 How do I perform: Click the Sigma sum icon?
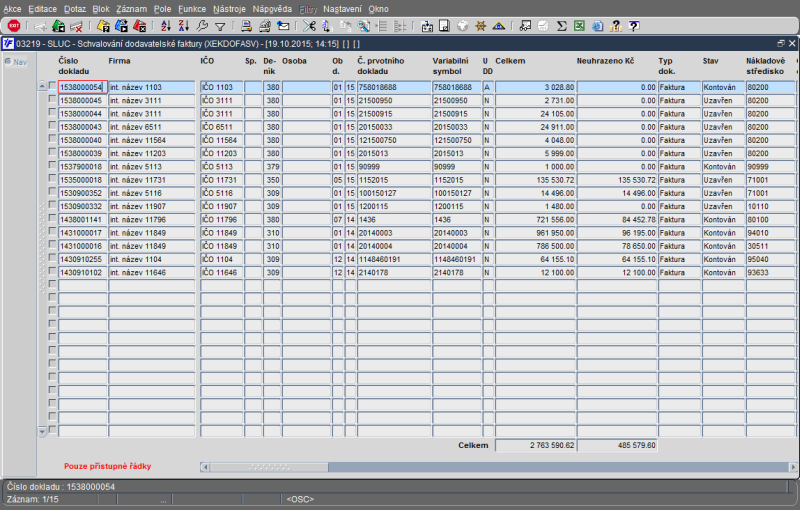pos(561,26)
